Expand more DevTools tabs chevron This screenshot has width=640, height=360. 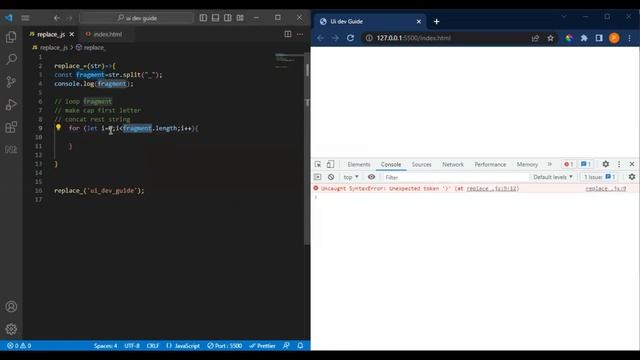[550, 164]
